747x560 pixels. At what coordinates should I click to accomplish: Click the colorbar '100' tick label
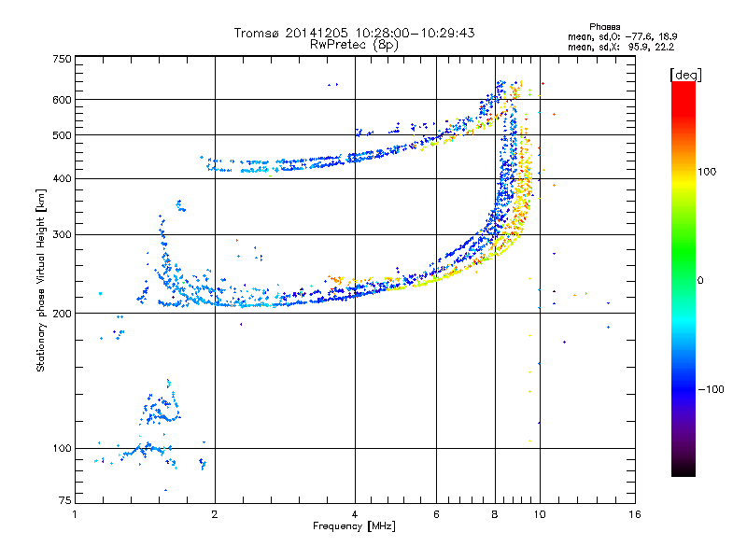[x=707, y=172]
